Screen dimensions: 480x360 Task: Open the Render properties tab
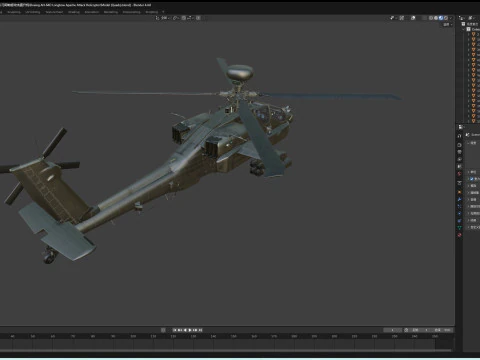point(459,145)
